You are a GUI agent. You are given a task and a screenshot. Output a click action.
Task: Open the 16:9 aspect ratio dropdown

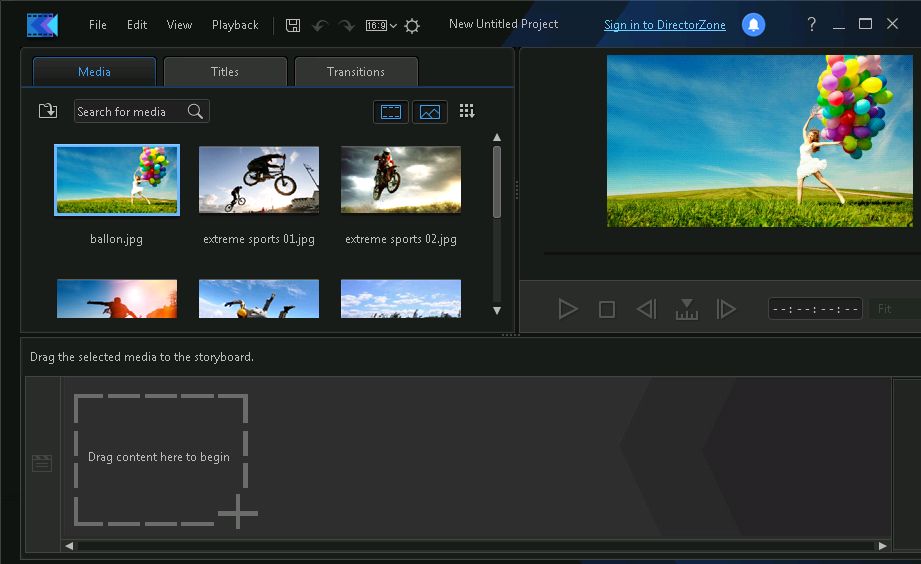tap(381, 25)
